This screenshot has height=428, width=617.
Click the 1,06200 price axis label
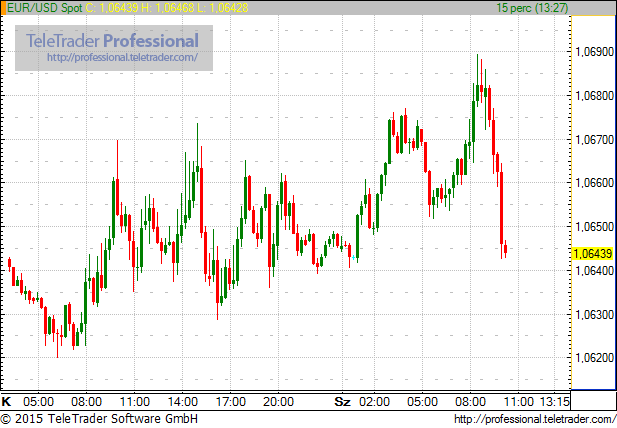(x=594, y=358)
